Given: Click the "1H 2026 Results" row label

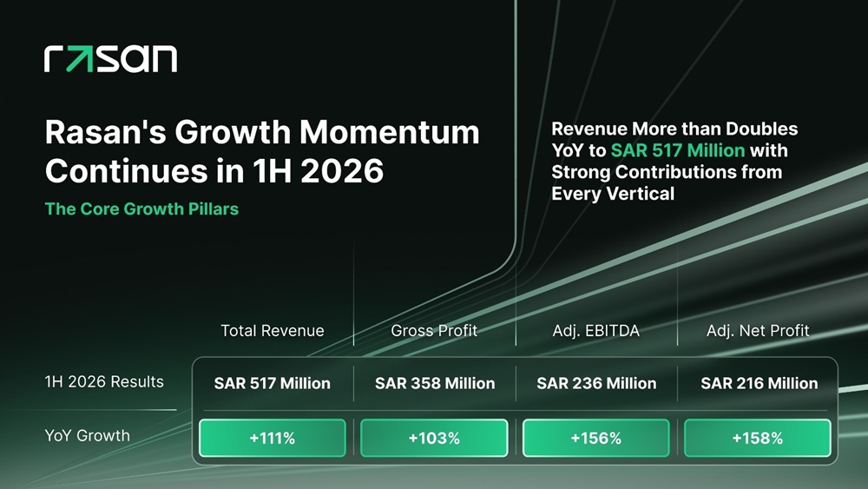Looking at the screenshot, I should (104, 381).
